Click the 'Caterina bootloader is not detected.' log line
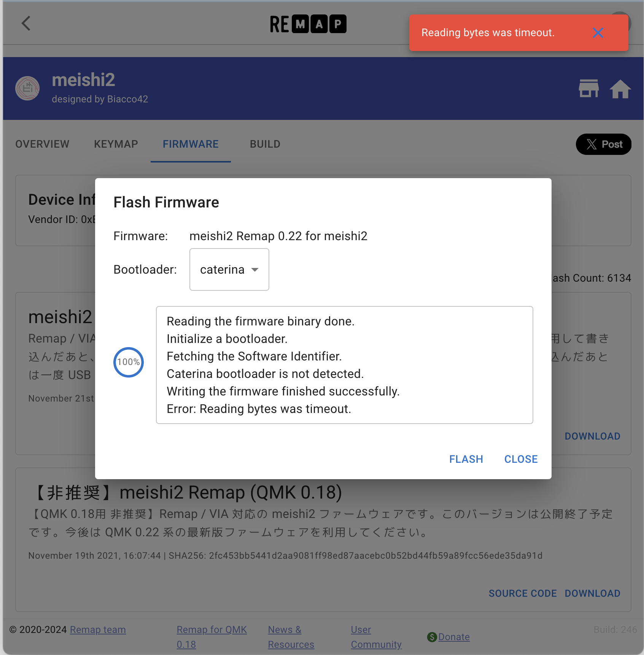644x655 pixels. (x=265, y=374)
